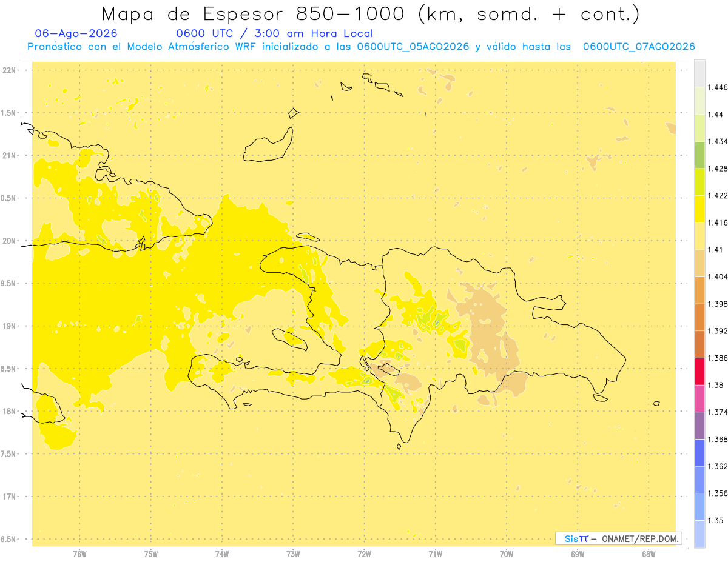Click the WRF model forecast description line

(361, 47)
